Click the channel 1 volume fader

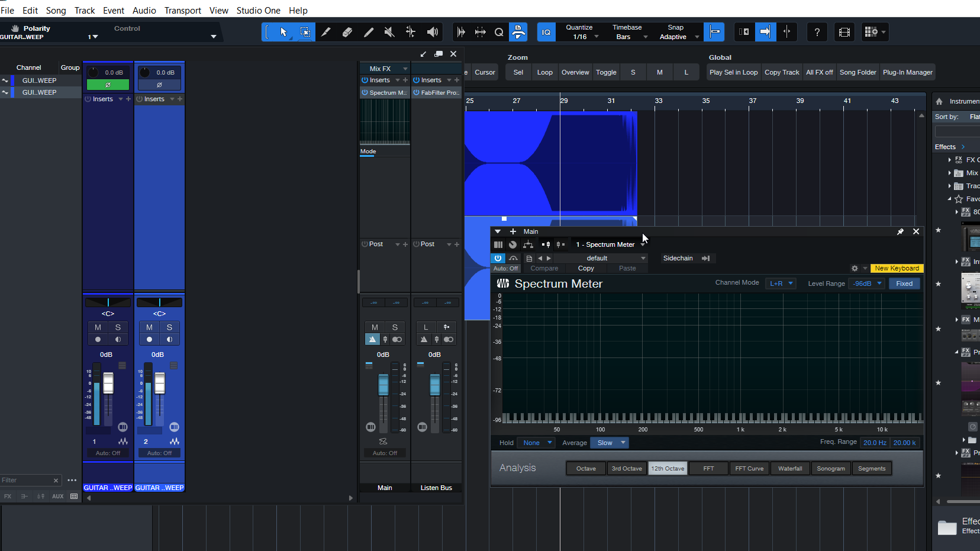tap(108, 383)
